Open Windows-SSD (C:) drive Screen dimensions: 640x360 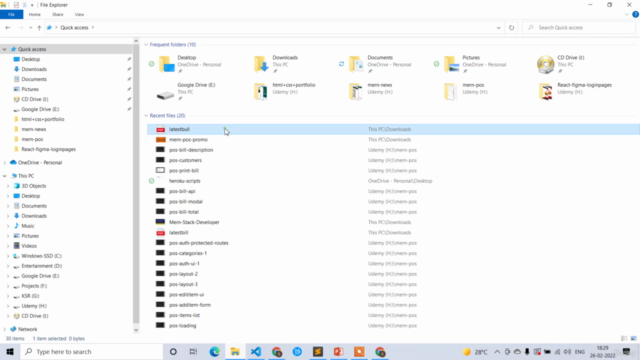click(41, 256)
